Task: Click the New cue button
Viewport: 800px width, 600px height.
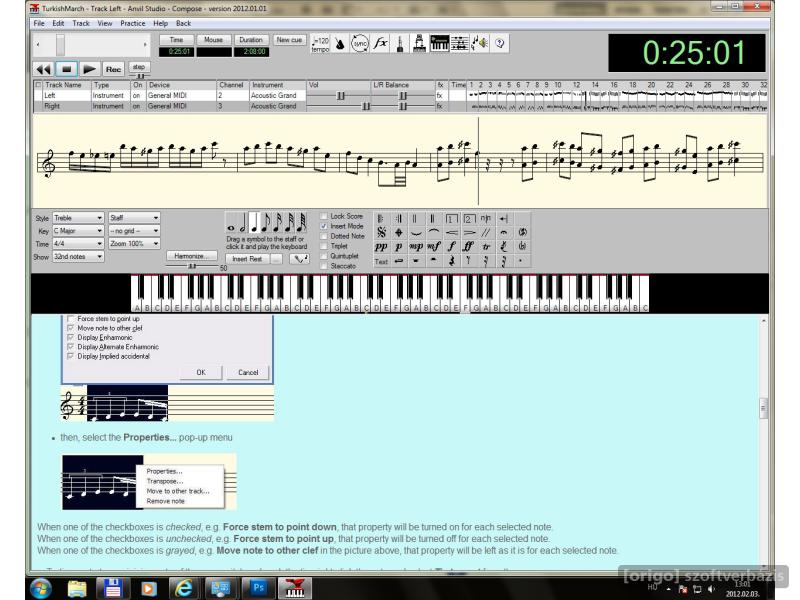Action: click(x=289, y=40)
